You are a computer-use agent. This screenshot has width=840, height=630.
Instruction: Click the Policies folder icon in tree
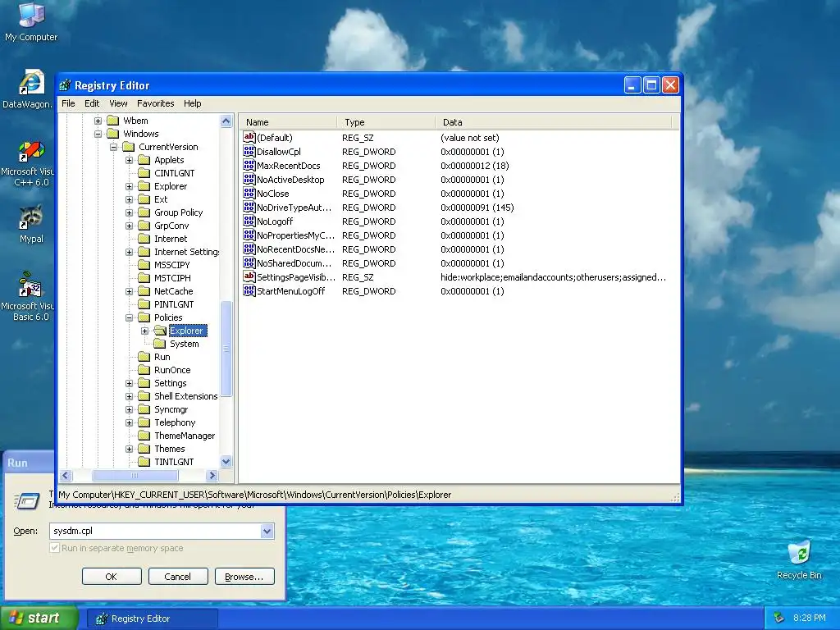pos(144,317)
